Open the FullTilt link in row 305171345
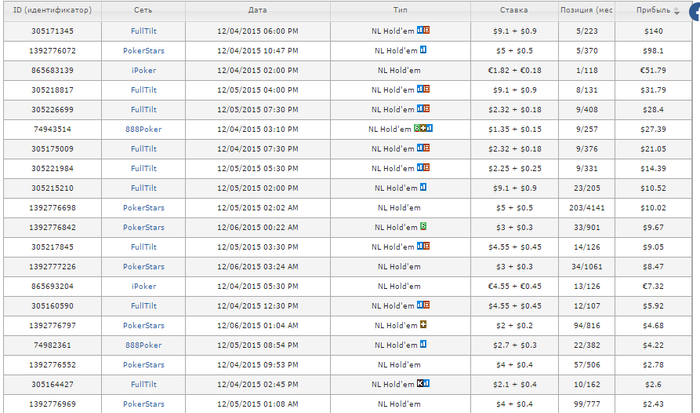The image size is (700, 413). click(143, 30)
